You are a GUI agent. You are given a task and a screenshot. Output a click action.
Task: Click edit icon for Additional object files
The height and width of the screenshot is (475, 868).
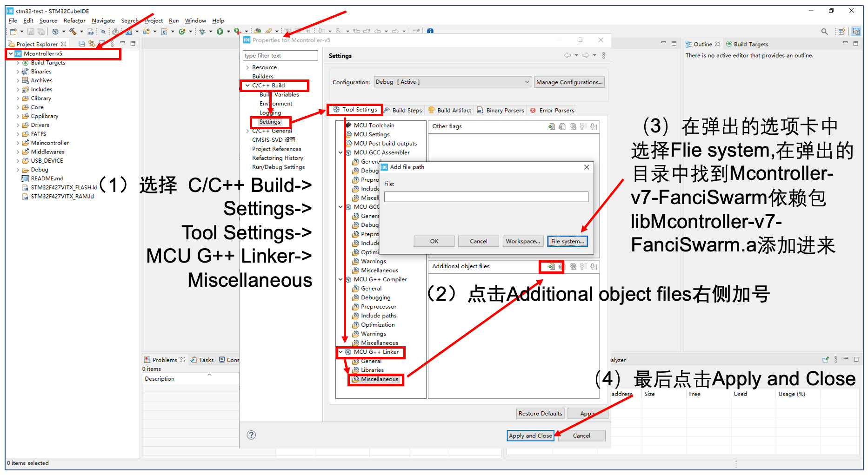[573, 266]
